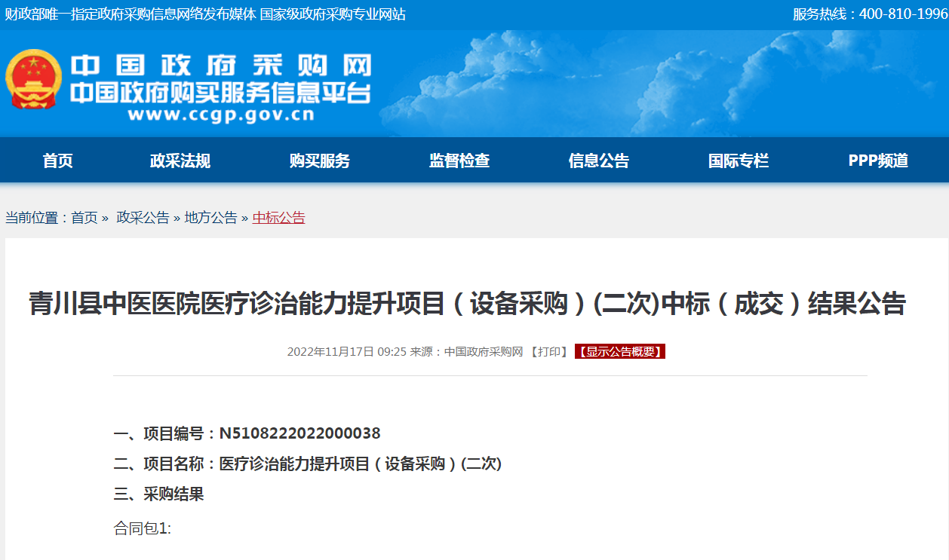Screen dimensions: 949x560
Task: Follow the 政采公告 breadcrumb link
Action: 143,216
